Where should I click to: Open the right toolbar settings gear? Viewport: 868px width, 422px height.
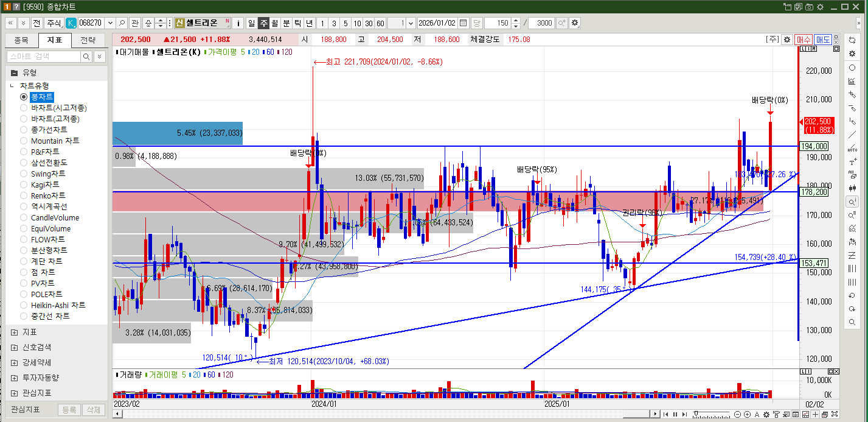(x=852, y=54)
